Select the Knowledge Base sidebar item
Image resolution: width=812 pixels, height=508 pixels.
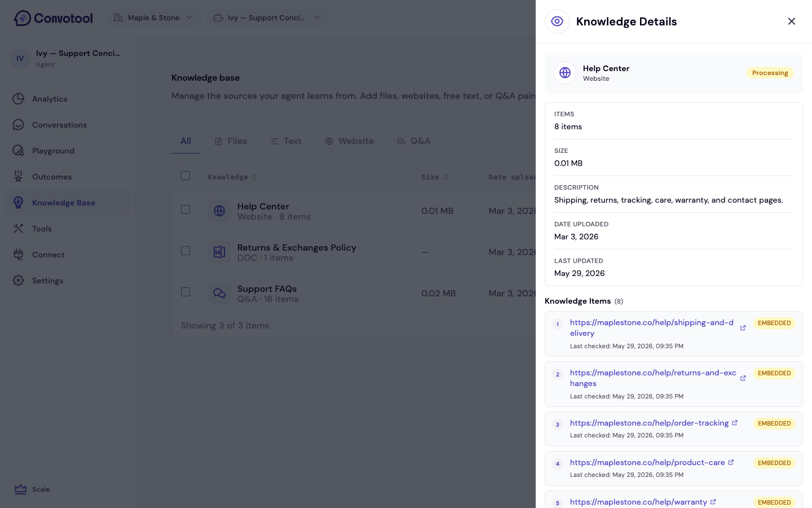click(x=67, y=203)
